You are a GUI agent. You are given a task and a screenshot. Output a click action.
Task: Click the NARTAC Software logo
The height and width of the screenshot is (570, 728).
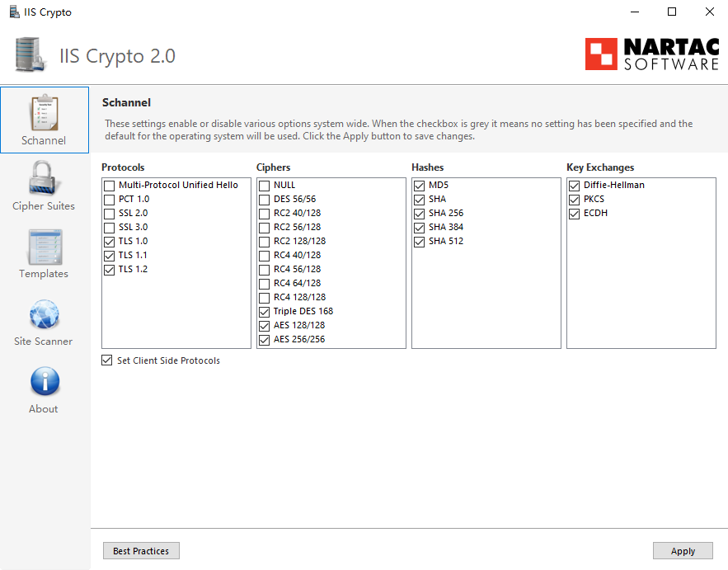652,54
